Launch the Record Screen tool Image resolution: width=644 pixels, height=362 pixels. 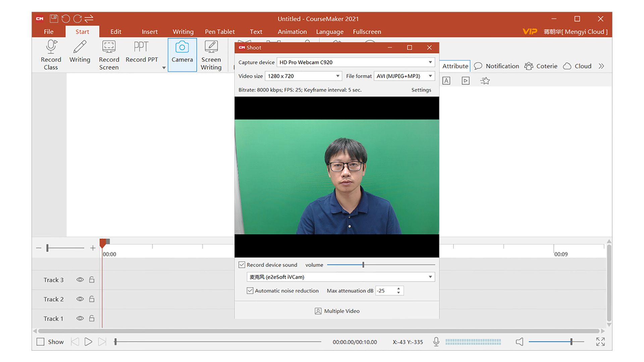tap(109, 55)
